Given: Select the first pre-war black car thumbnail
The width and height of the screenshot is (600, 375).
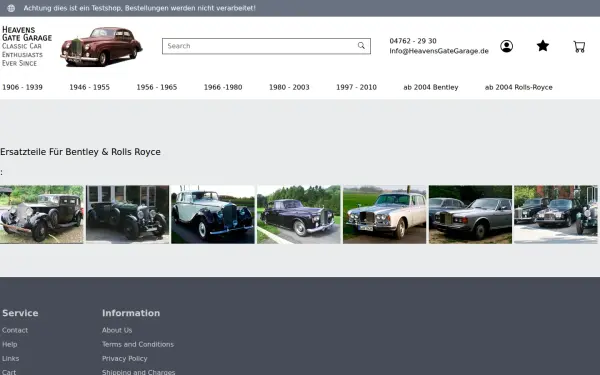Looking at the screenshot, I should pyautogui.click(x=41, y=214).
